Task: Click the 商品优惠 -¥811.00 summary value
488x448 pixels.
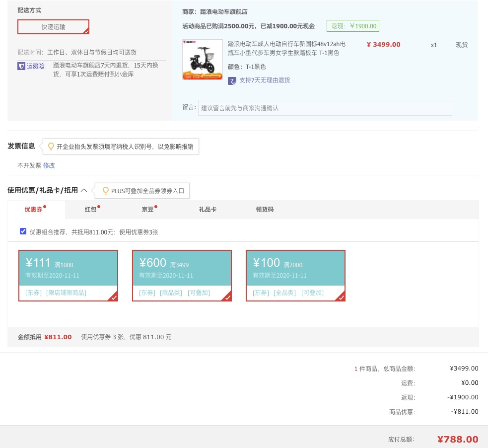Action: click(465, 412)
